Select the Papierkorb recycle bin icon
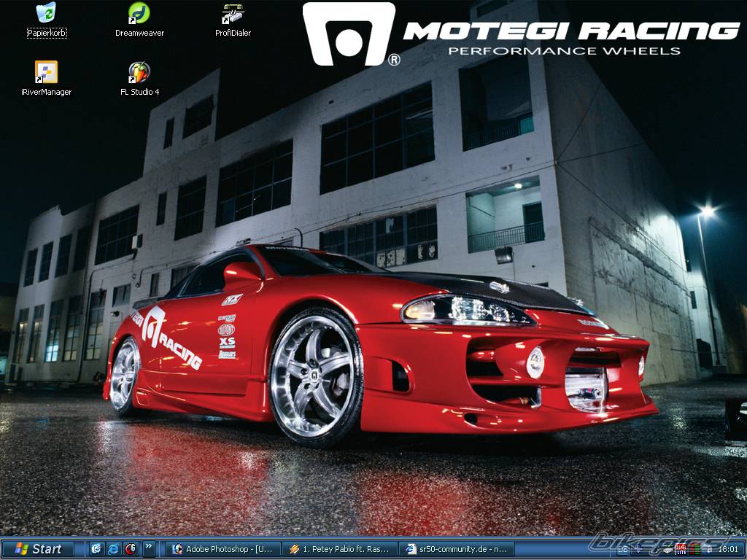The height and width of the screenshot is (560, 747). coord(46,20)
